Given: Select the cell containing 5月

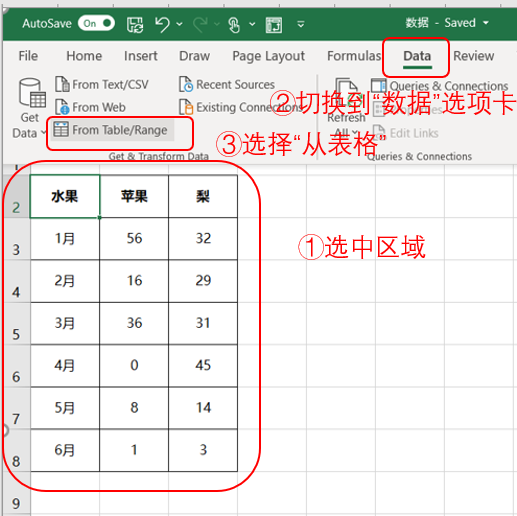Looking at the screenshot, I should (x=65, y=408).
